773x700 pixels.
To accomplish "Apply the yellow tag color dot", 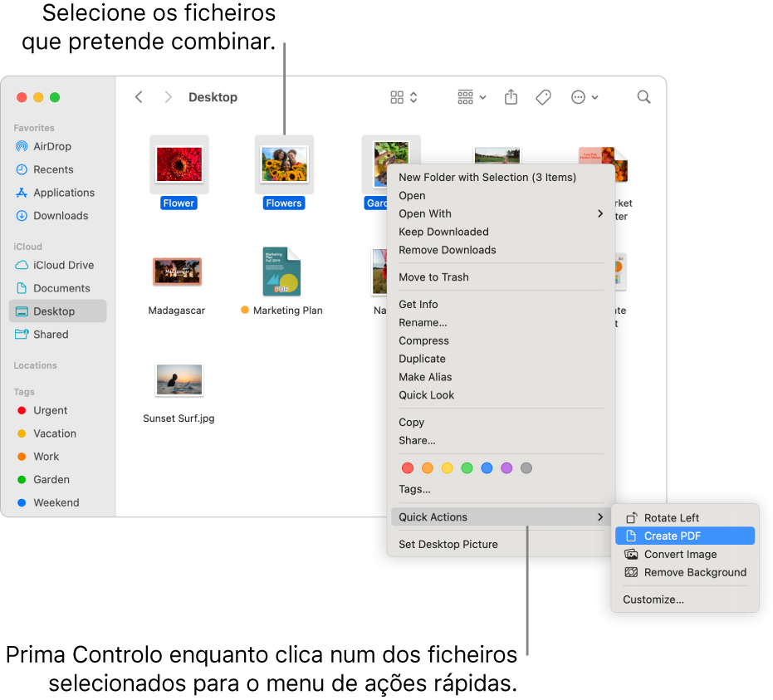I will coord(448,467).
